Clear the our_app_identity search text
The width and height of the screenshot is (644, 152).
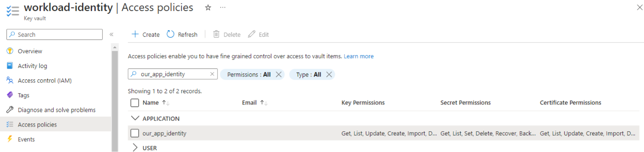point(212,74)
